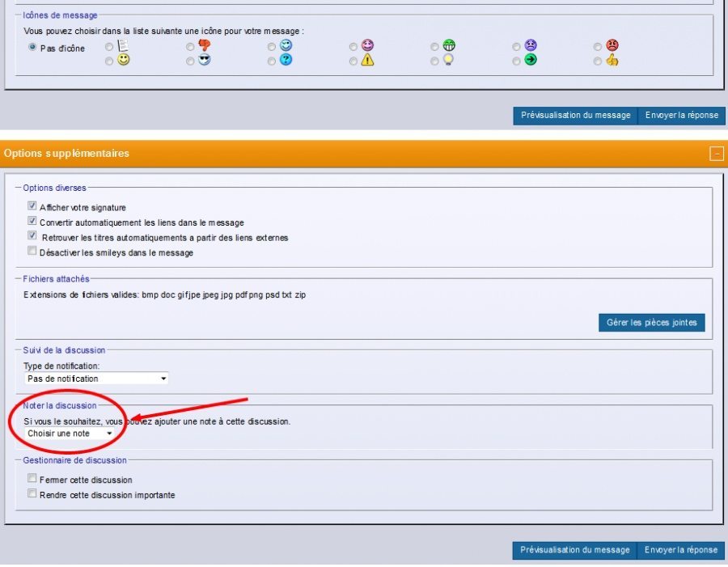Uncheck "Afficher votre signature"
The image size is (728, 567).
(32, 206)
